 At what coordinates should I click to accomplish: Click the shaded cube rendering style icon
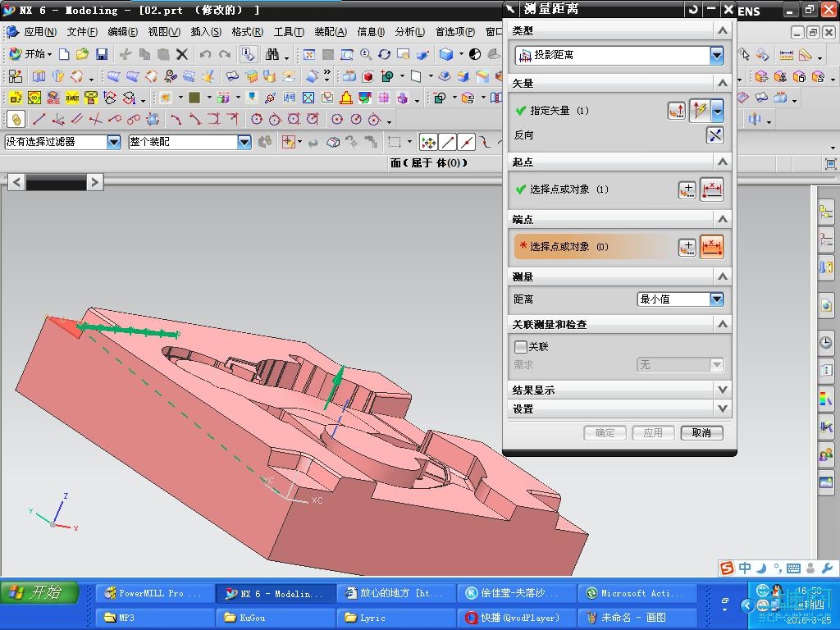click(x=445, y=54)
